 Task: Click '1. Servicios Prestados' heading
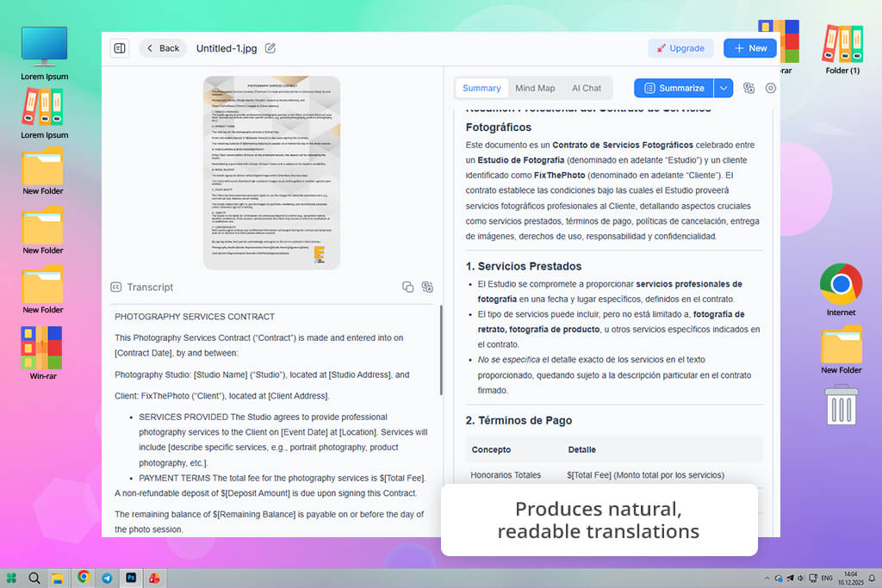(x=524, y=267)
